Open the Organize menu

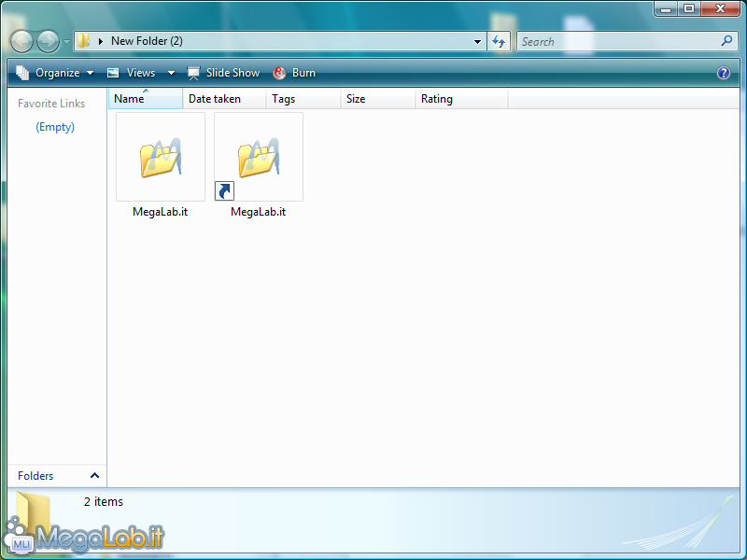(x=55, y=73)
